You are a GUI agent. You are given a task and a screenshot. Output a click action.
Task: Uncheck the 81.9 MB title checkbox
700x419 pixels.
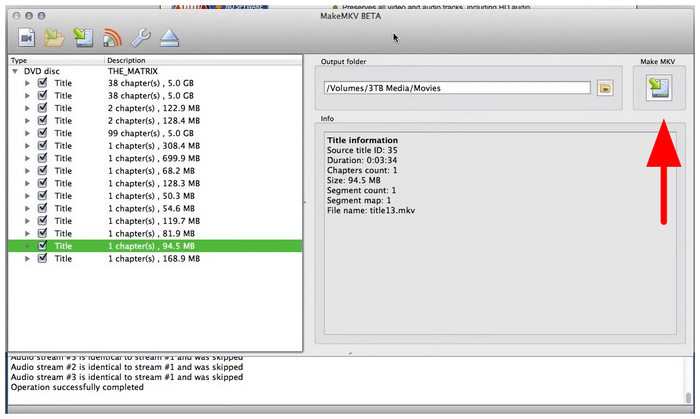click(42, 233)
